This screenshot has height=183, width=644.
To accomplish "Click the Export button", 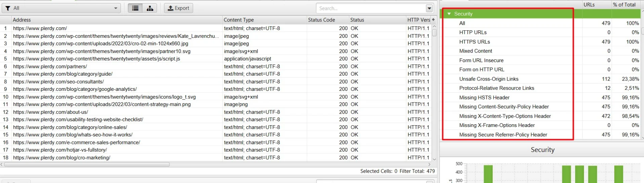I will pyautogui.click(x=178, y=8).
